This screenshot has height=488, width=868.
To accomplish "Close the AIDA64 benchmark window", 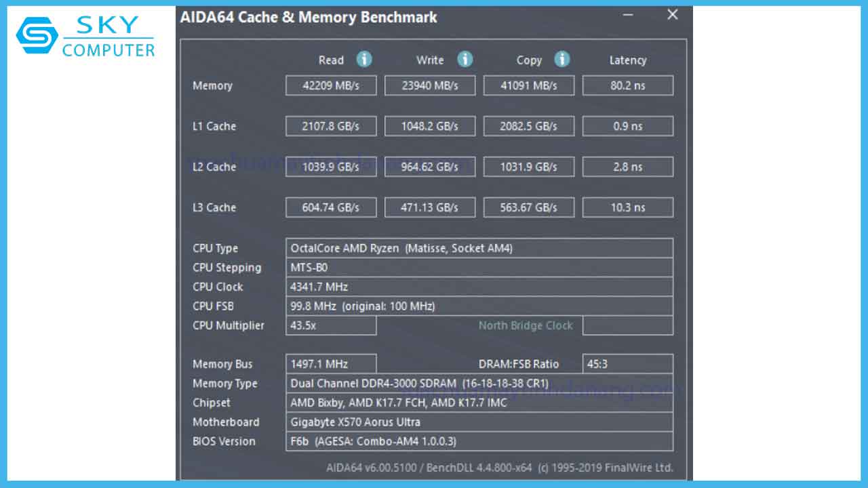I will click(672, 15).
